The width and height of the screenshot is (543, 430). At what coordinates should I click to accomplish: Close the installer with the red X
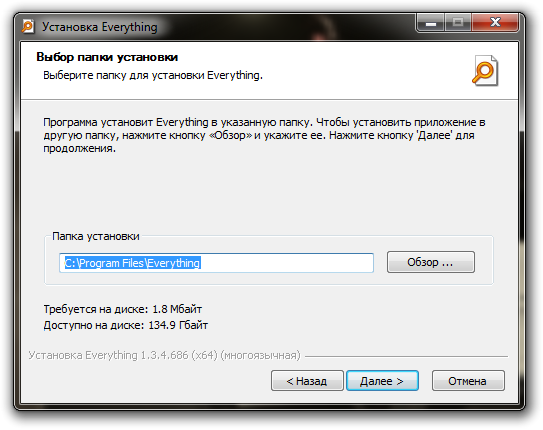tap(495, 23)
